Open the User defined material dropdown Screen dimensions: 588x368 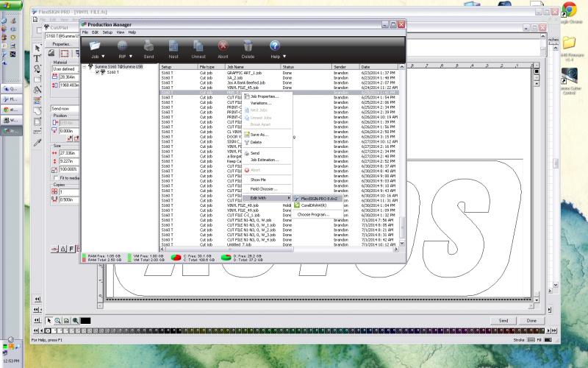tap(65, 69)
